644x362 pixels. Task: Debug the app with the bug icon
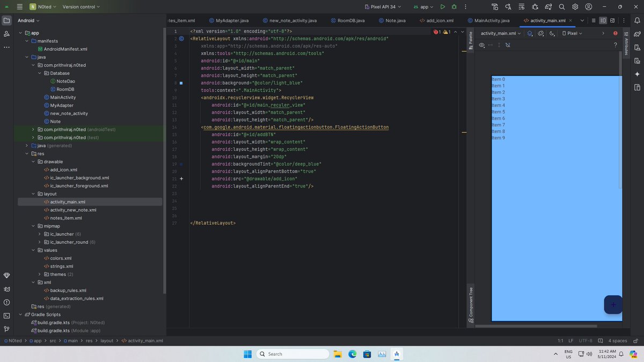(x=455, y=7)
